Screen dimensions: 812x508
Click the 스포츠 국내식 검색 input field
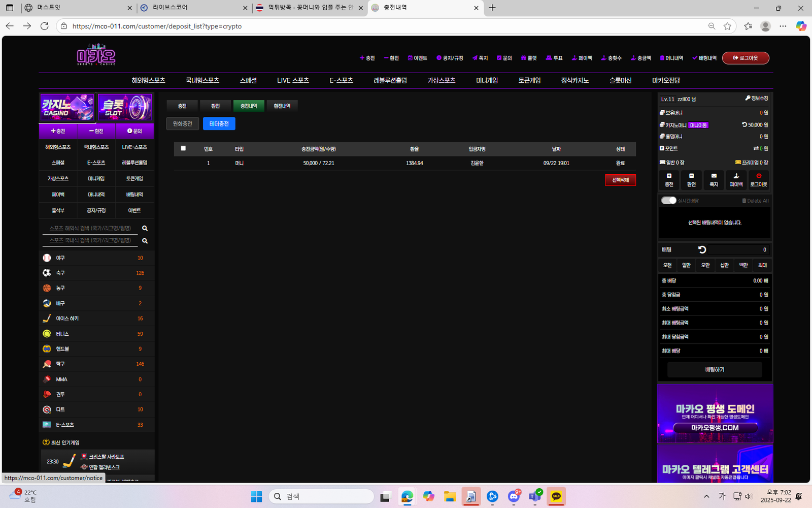click(90, 240)
